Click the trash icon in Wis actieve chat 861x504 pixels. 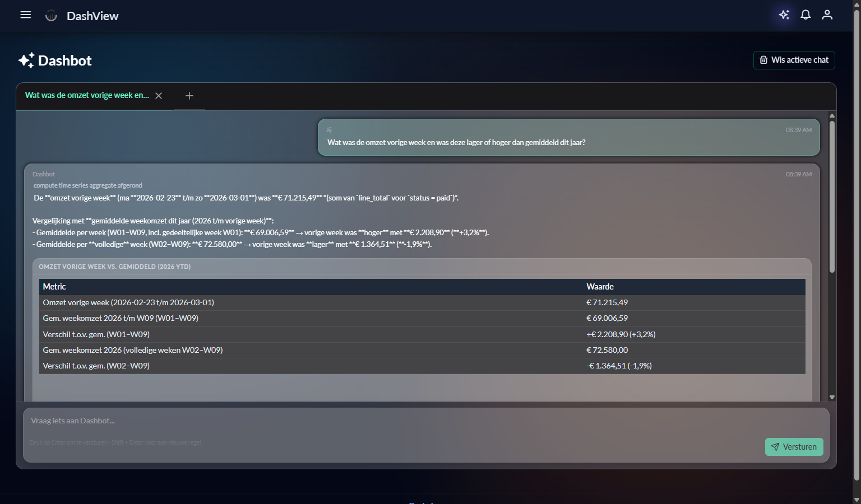coord(763,60)
